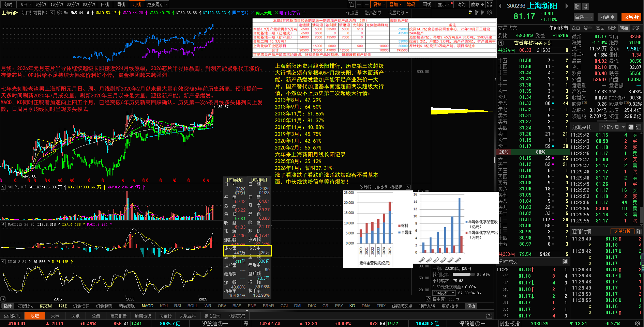Switch to the 分时 intraday tab

[9, 4]
